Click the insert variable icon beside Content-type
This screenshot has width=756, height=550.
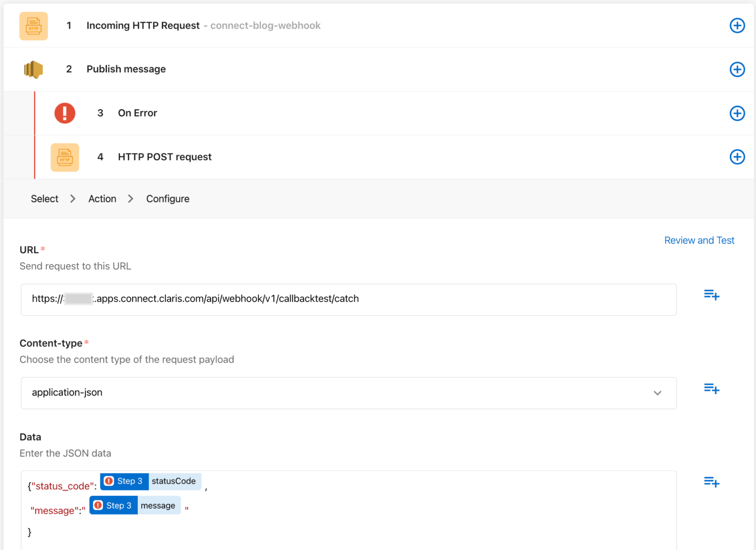coord(711,389)
